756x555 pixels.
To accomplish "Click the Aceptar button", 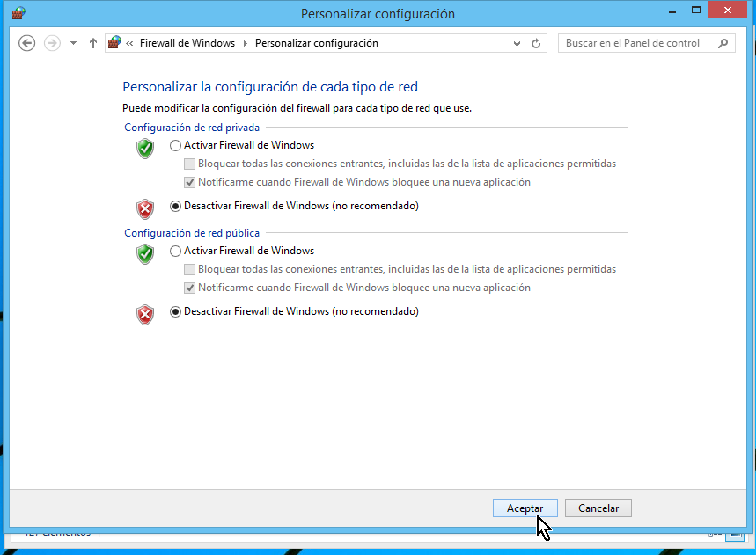I will (525, 508).
